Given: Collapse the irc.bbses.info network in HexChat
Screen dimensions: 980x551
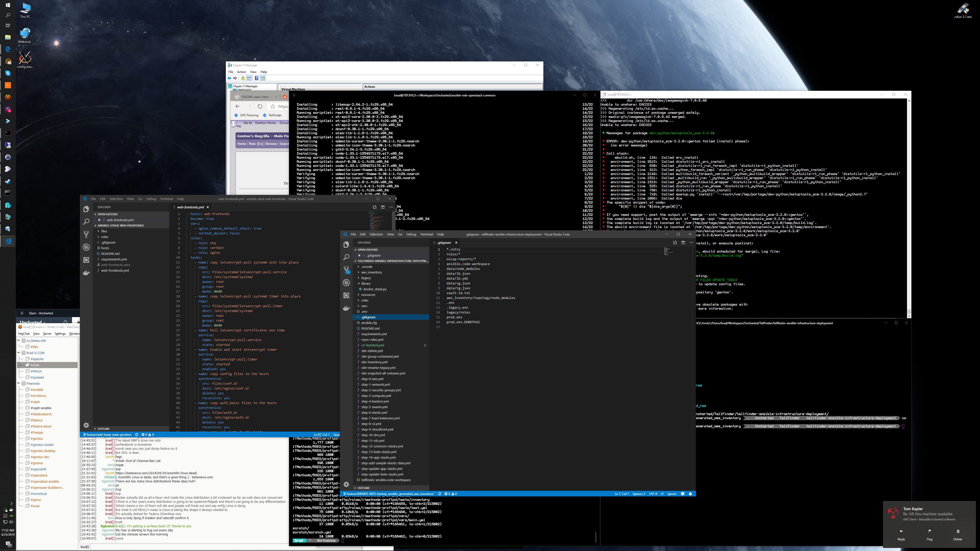Looking at the screenshot, I should [19, 341].
